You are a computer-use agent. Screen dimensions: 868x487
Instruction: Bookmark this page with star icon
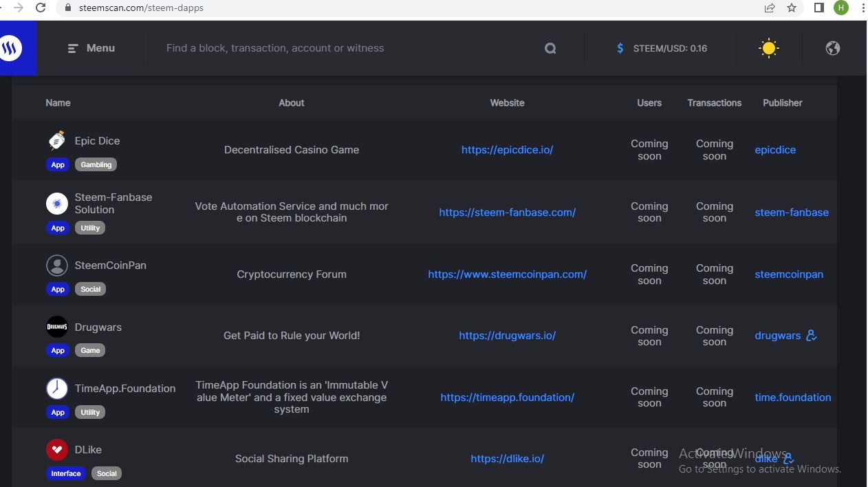coord(792,8)
